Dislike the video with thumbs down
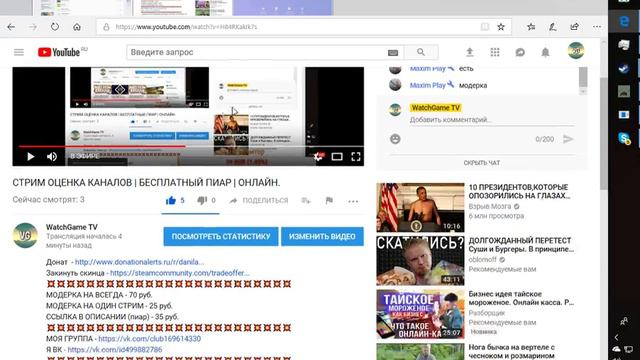 (202, 200)
